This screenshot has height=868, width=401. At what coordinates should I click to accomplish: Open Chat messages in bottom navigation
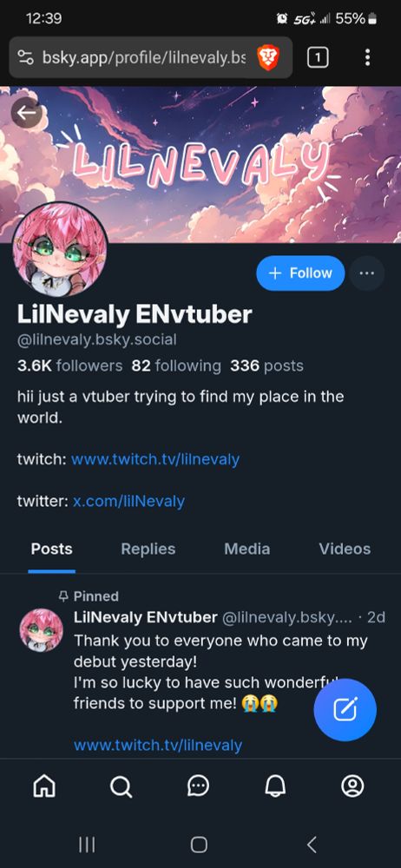[x=198, y=786]
